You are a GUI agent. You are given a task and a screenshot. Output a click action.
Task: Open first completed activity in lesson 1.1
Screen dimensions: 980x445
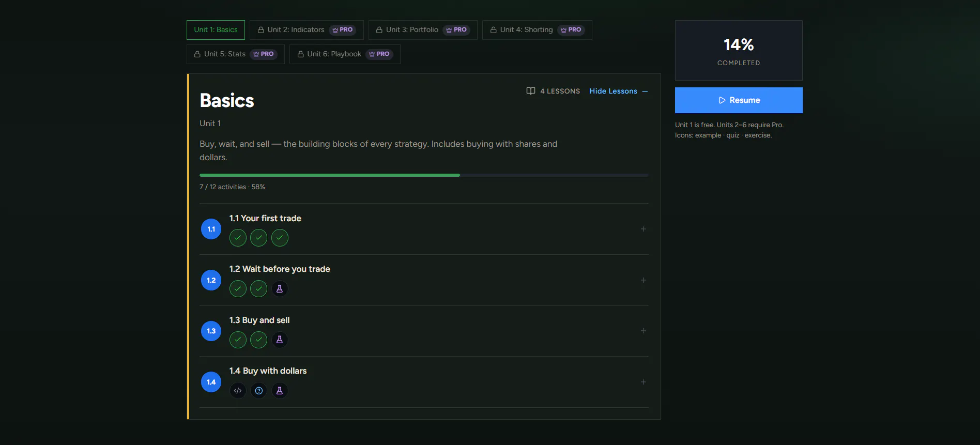(x=238, y=238)
